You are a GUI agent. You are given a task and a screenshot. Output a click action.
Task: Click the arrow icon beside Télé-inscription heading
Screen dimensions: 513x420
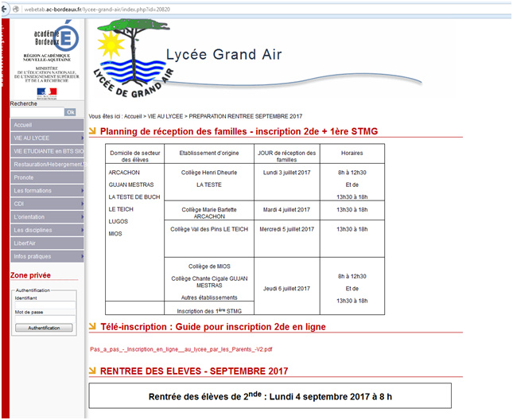(x=92, y=326)
